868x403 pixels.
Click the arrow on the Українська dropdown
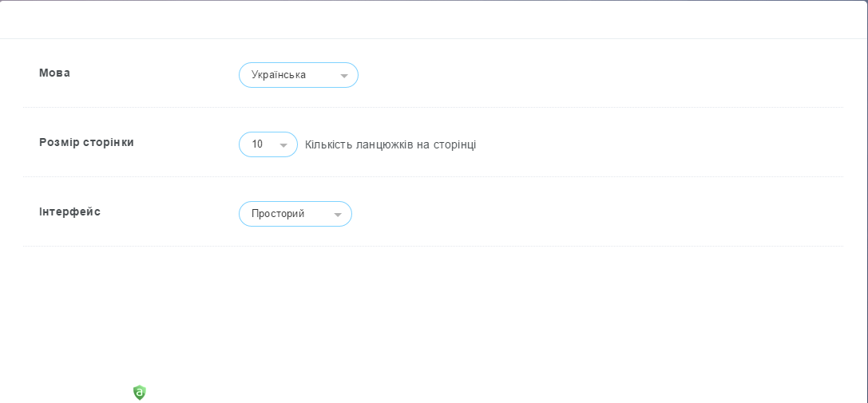click(x=344, y=76)
